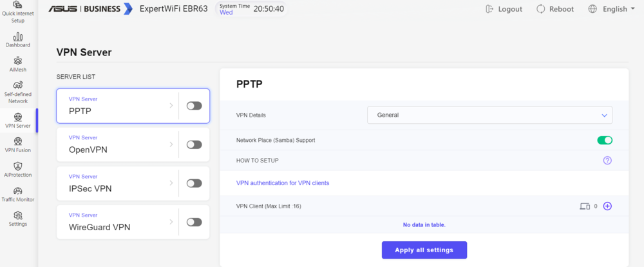Image resolution: width=644 pixels, height=267 pixels.
Task: Enable the PPTP server toggle
Action: coord(194,106)
